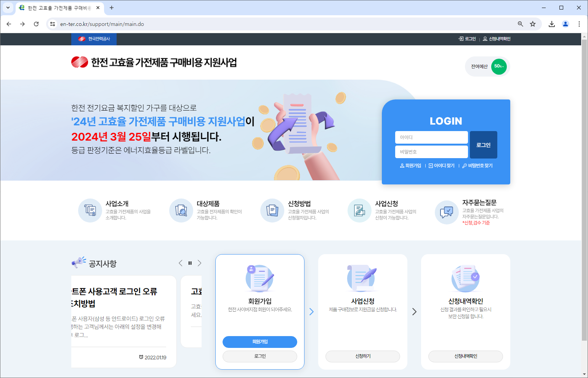Open the 사업소개 menu title
Image resolution: width=588 pixels, height=378 pixels.
(117, 204)
